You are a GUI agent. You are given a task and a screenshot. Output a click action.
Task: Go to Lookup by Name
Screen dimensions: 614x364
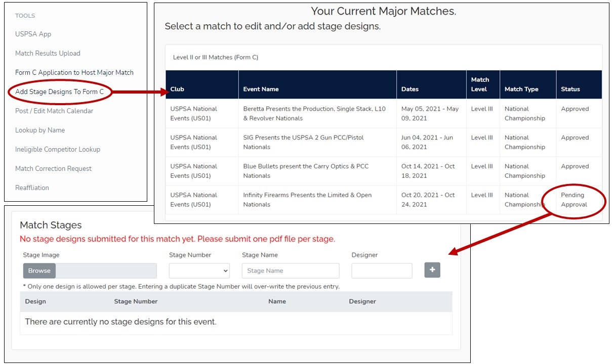(40, 130)
